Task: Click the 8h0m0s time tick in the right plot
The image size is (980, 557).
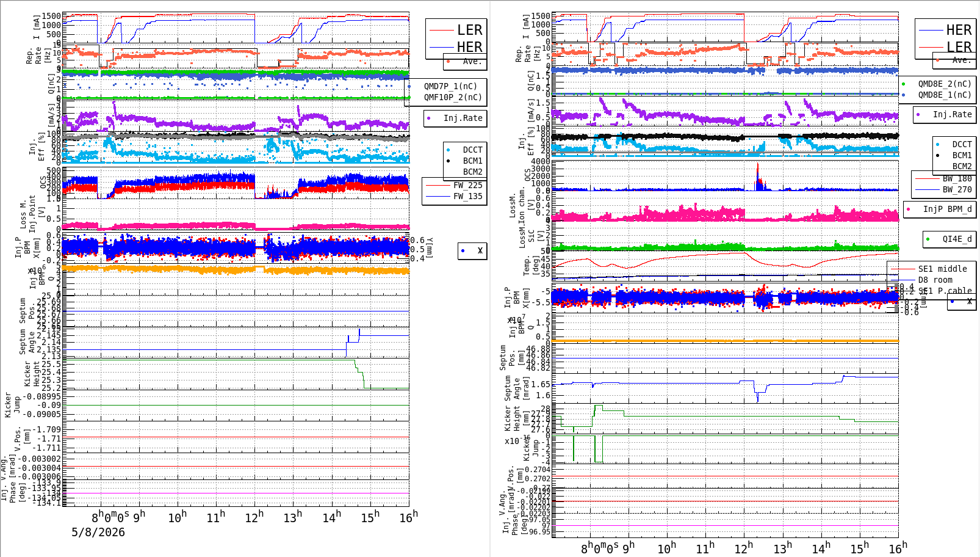Action: point(599,548)
